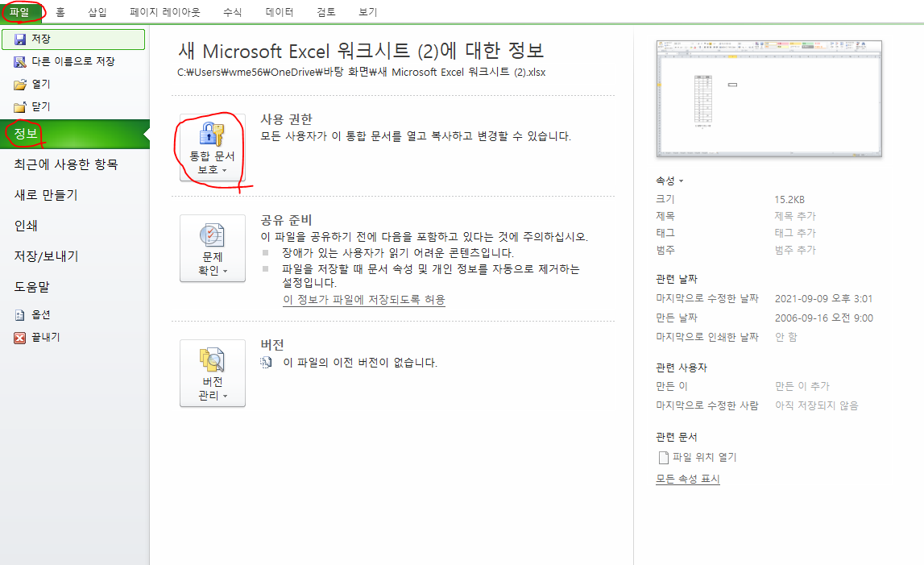The height and width of the screenshot is (565, 924).
Task: Switch to the 데이터 ribbon tab
Action: point(280,12)
